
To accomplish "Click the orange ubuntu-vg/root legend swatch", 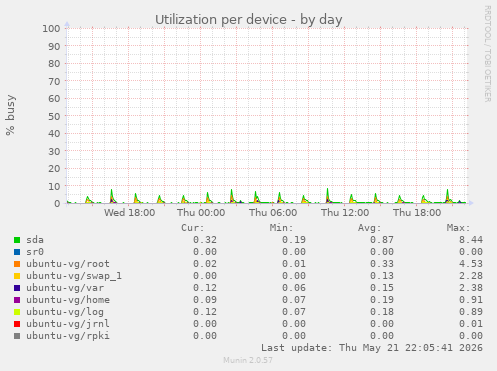I will [17, 264].
